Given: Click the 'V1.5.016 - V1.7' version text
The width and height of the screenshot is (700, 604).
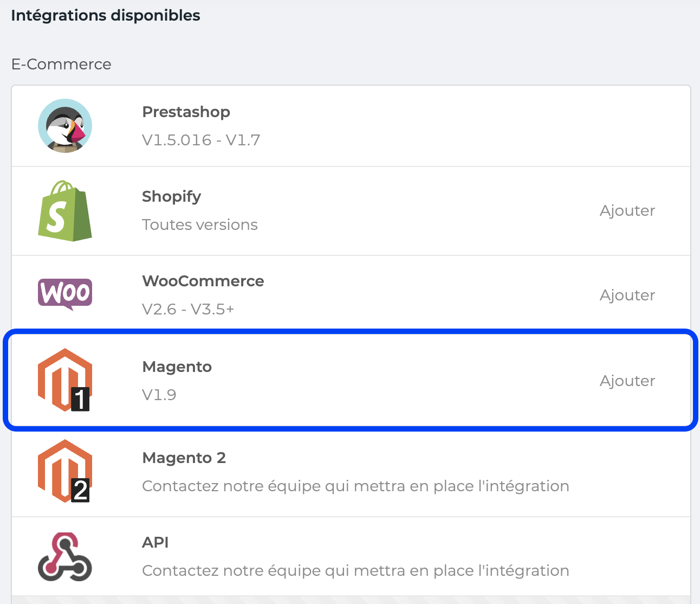Looking at the screenshot, I should [x=201, y=139].
